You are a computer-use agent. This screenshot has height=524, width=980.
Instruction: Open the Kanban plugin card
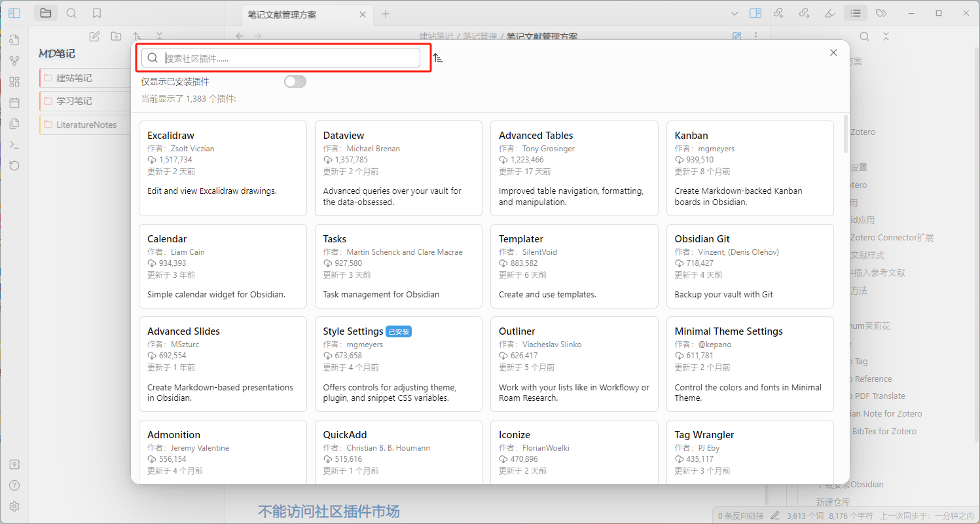pyautogui.click(x=750, y=168)
